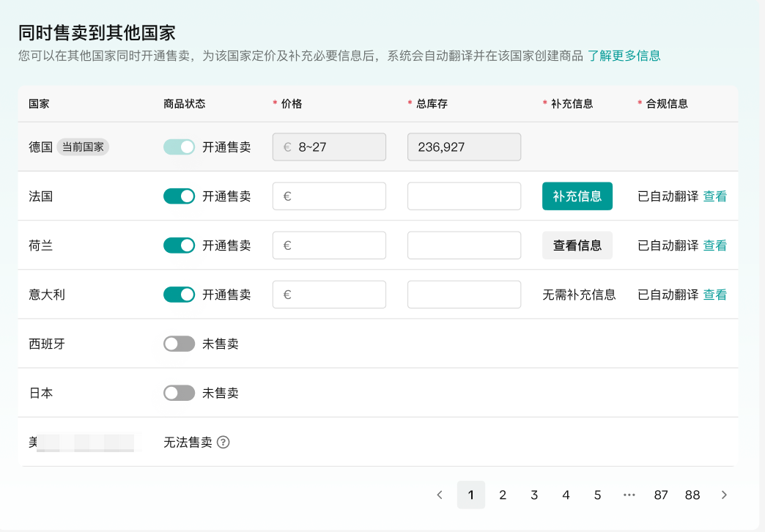This screenshot has width=765, height=532.
Task: Turn on the 日本 selling switch
Action: point(179,392)
